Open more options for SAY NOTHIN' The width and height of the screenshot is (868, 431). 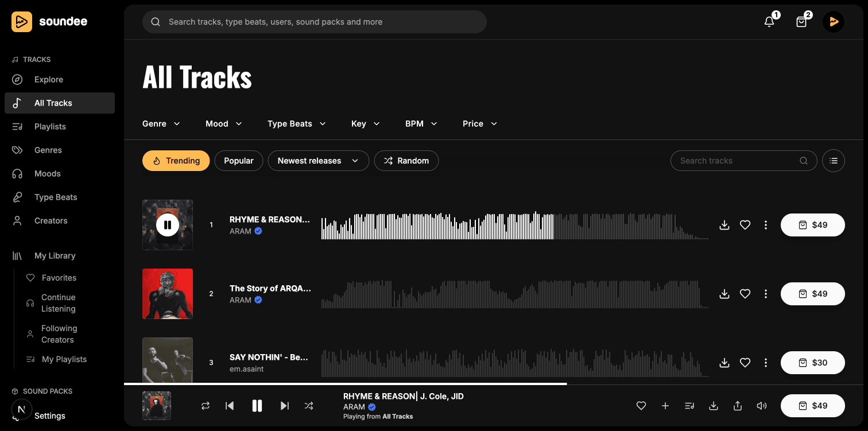[x=766, y=363]
